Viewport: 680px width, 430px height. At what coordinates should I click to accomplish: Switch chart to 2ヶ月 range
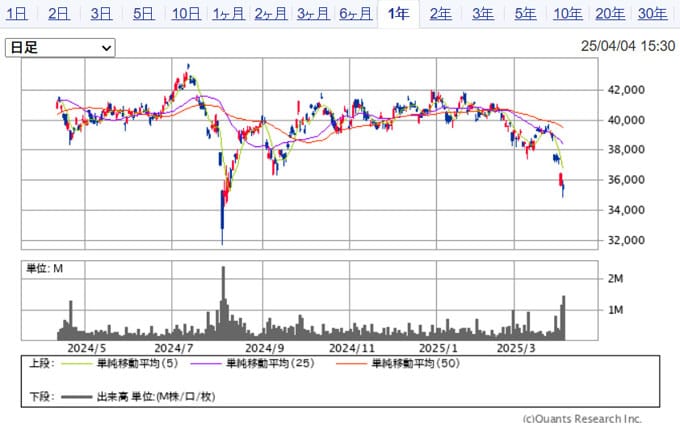tap(271, 14)
